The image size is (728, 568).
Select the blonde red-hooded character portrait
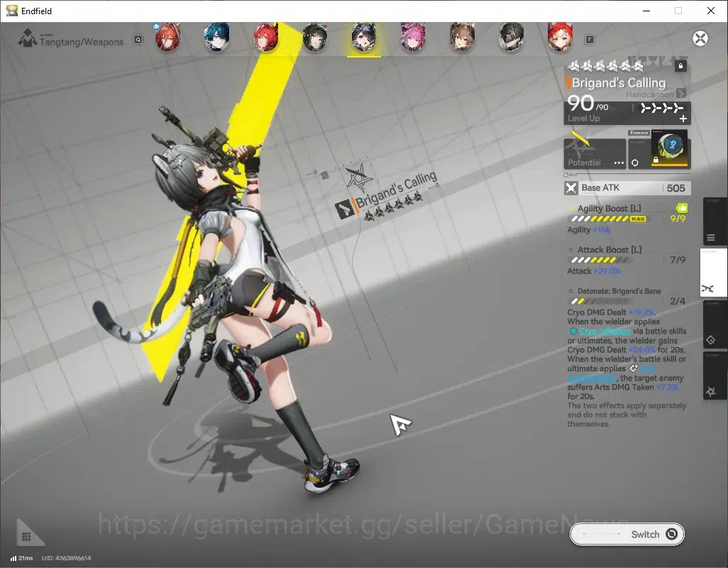(560, 37)
